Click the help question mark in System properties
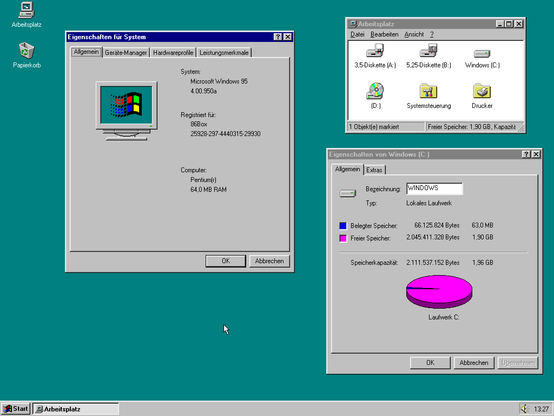Image resolution: width=554 pixels, height=416 pixels. pyautogui.click(x=278, y=37)
